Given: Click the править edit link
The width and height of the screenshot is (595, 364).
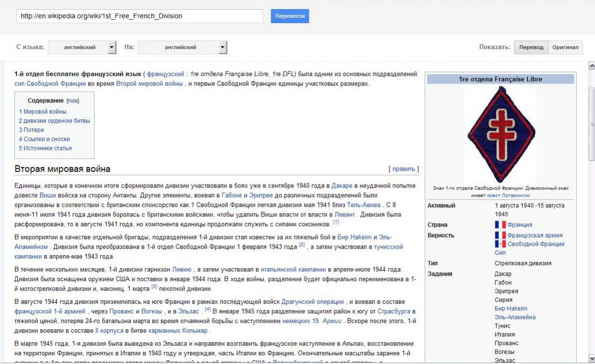Looking at the screenshot, I should pos(403,169).
